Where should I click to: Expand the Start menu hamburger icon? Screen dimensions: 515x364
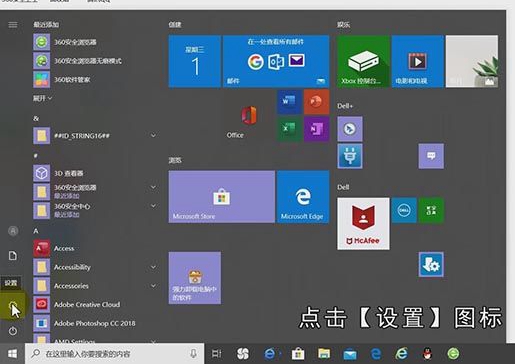pos(13,25)
